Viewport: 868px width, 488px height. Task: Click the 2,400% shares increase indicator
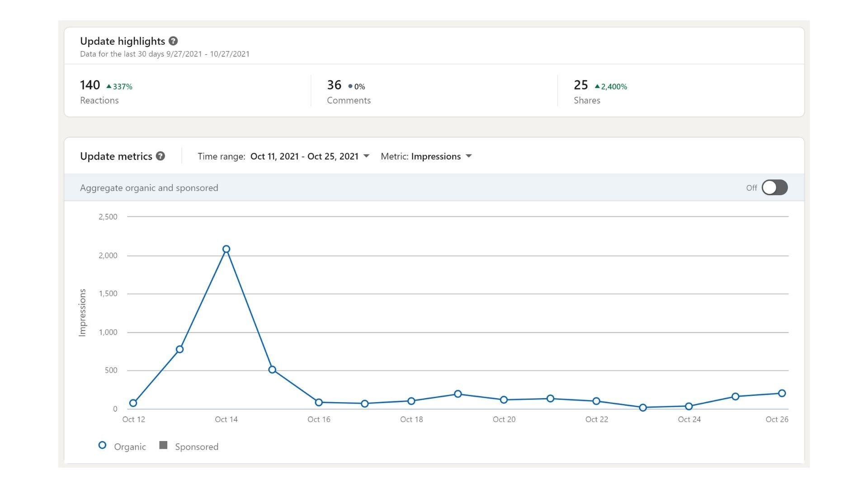(611, 86)
